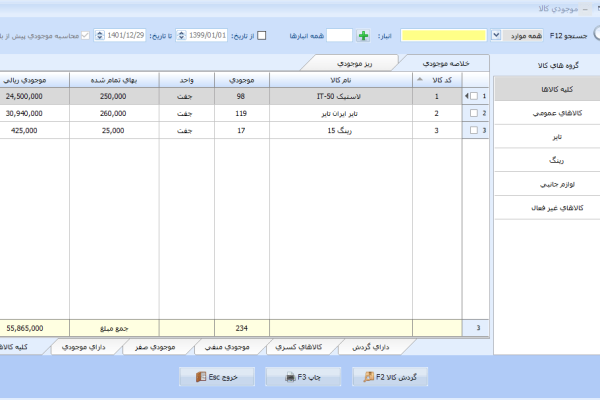600x400 pixels.
Task: Check the row 1 selection checkbox
Action: point(474,96)
